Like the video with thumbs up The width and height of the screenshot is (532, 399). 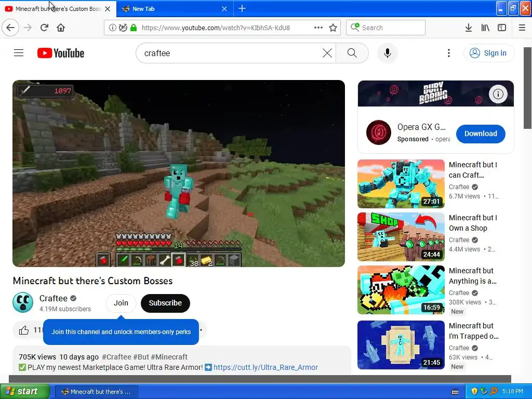(x=24, y=330)
